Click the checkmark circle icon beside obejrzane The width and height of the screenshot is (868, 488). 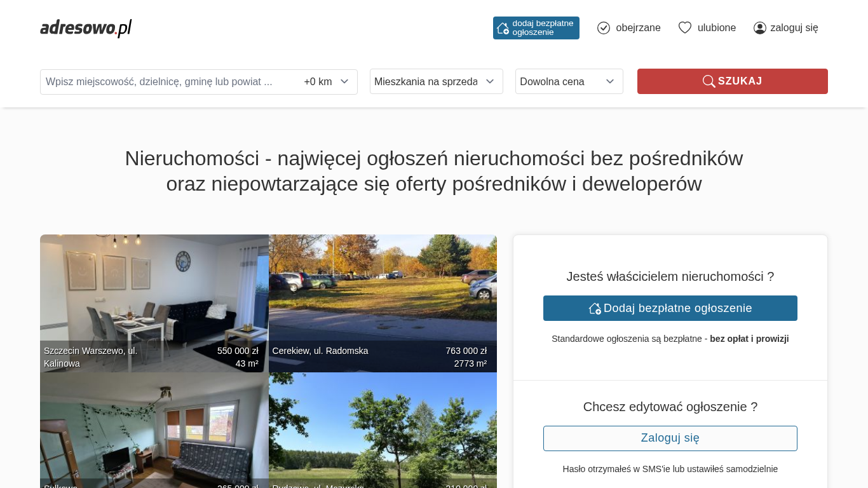click(604, 28)
